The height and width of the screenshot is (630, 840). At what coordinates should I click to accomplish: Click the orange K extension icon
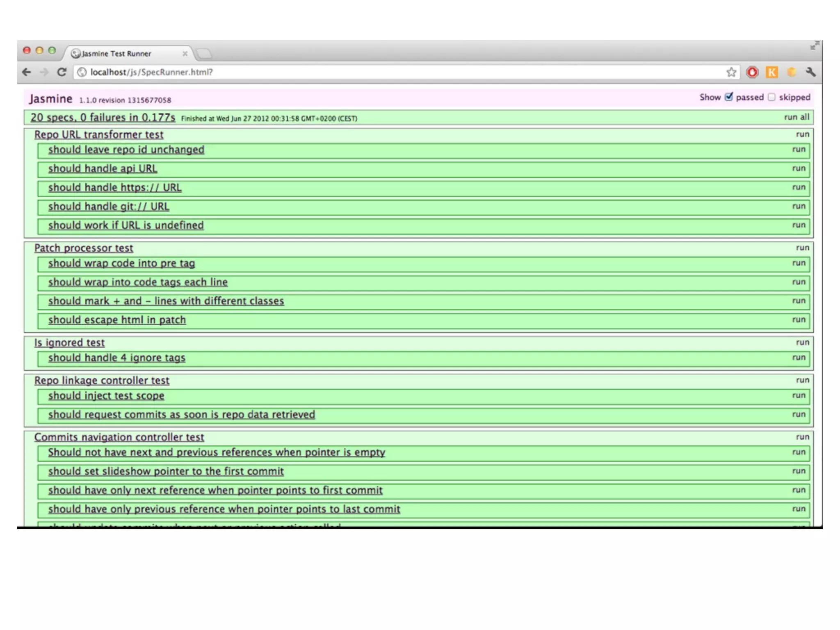click(x=772, y=73)
